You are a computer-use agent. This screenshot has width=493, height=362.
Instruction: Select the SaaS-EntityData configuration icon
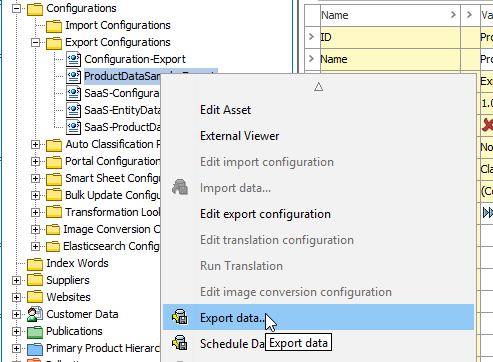click(x=73, y=110)
